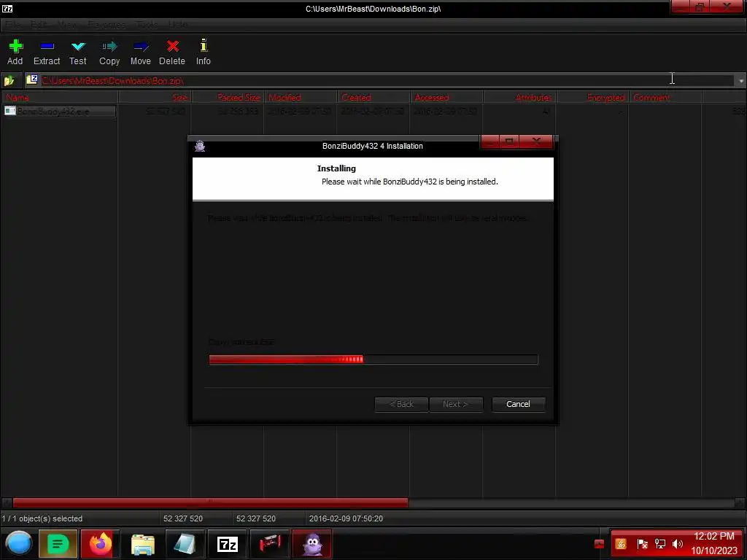Minimize the BonziBuddy432 installer window
747x560 pixels.
[x=490, y=141]
